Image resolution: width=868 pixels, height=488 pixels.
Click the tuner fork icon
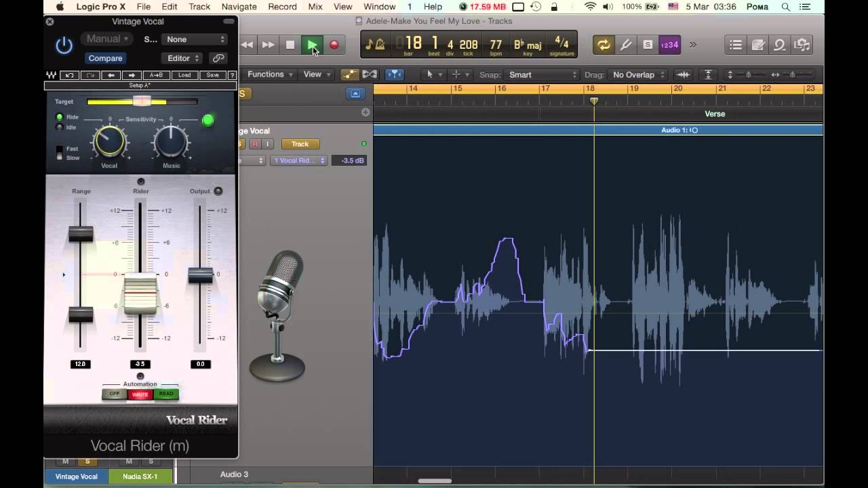[x=625, y=45]
